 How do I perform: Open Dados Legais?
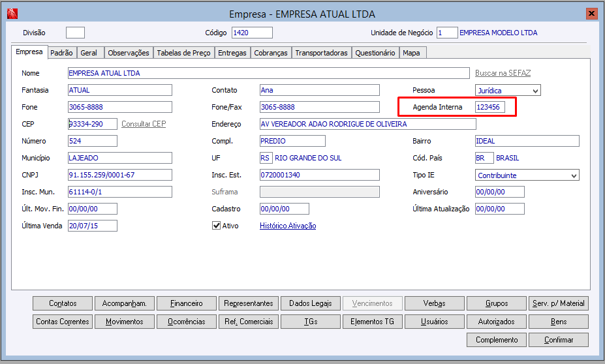(x=311, y=303)
